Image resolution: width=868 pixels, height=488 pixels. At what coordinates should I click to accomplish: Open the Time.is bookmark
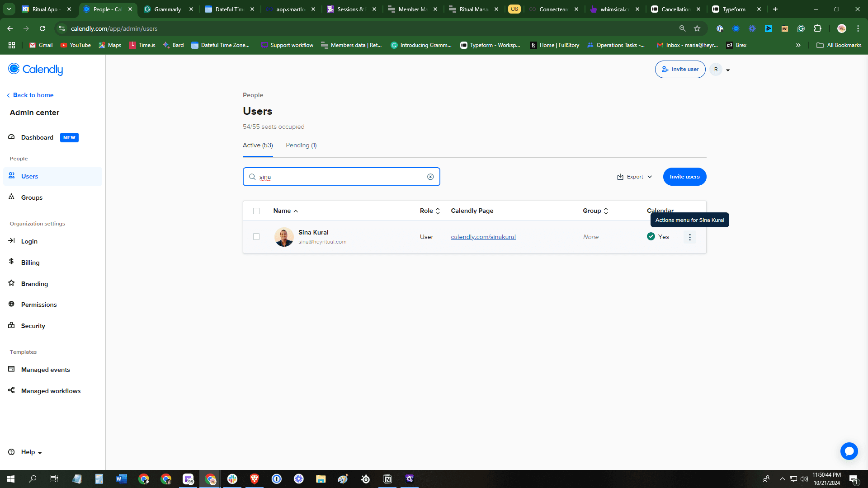click(x=142, y=45)
